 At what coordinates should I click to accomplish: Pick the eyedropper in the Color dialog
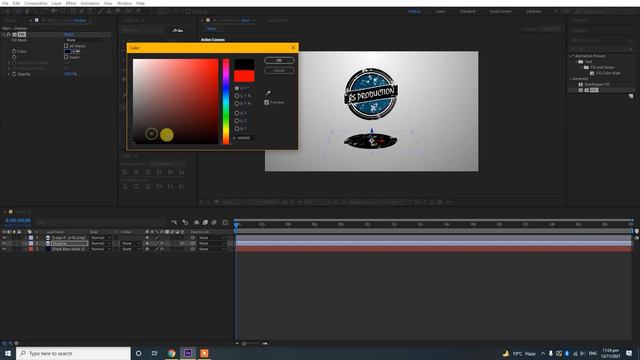pos(268,93)
